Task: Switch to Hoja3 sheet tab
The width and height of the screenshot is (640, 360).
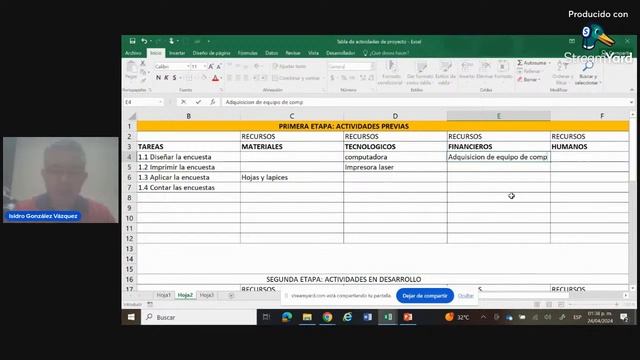Action: tap(207, 295)
